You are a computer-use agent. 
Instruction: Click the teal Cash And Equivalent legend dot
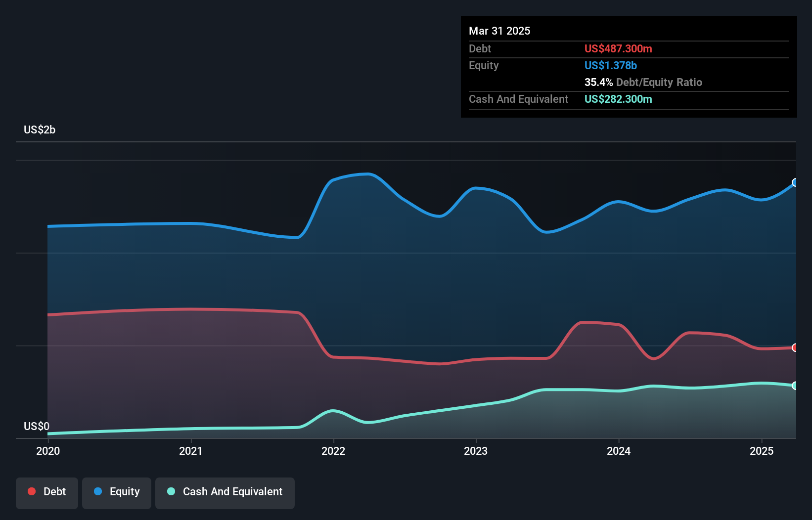click(x=171, y=491)
